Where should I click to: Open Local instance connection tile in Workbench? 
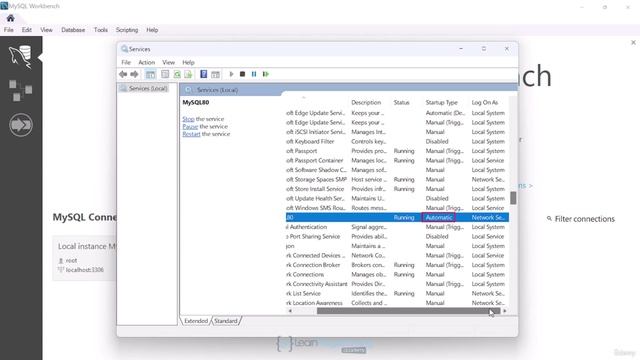coord(84,258)
